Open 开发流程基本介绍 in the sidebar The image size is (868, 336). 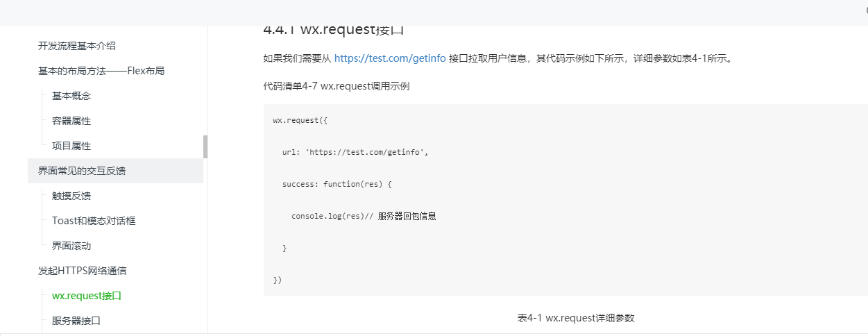(x=77, y=46)
